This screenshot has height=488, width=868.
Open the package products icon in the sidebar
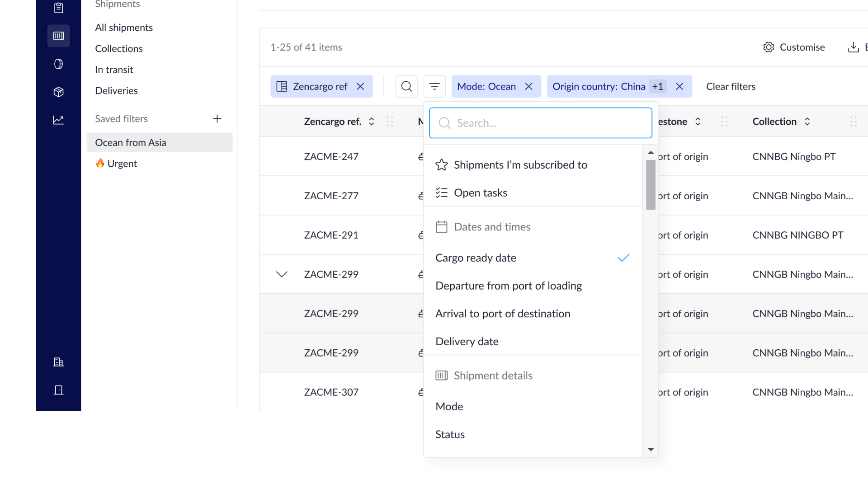pyautogui.click(x=58, y=92)
